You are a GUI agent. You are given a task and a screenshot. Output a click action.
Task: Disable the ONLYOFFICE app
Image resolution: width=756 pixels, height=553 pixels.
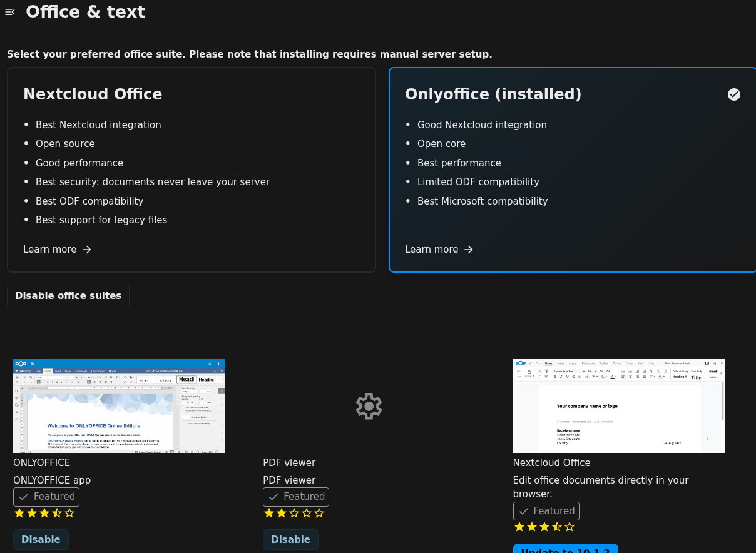tap(41, 539)
